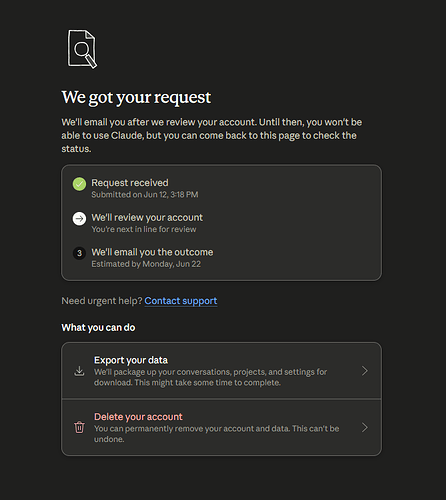Click the document magnifier illustration icon

click(82, 49)
